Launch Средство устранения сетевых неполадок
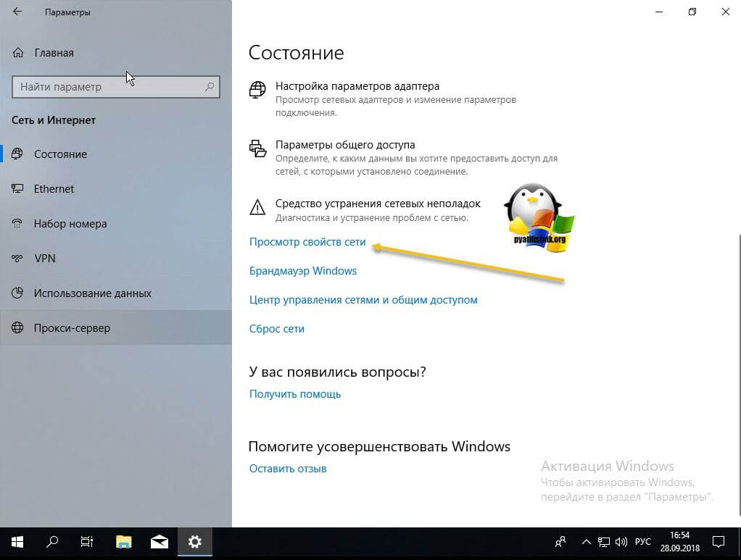 378,204
